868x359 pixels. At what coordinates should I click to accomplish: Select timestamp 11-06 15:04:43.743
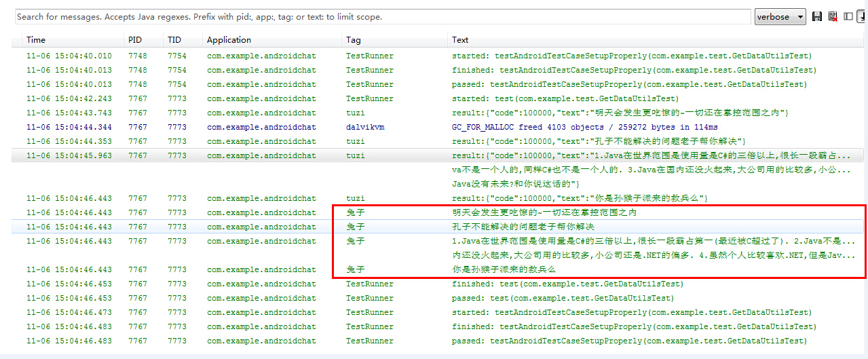pos(69,113)
